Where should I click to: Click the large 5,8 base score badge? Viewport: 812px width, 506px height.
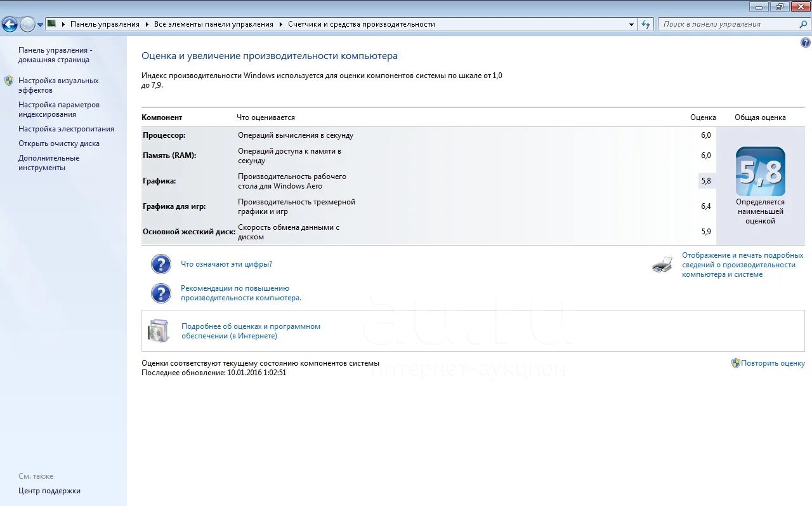click(x=760, y=171)
